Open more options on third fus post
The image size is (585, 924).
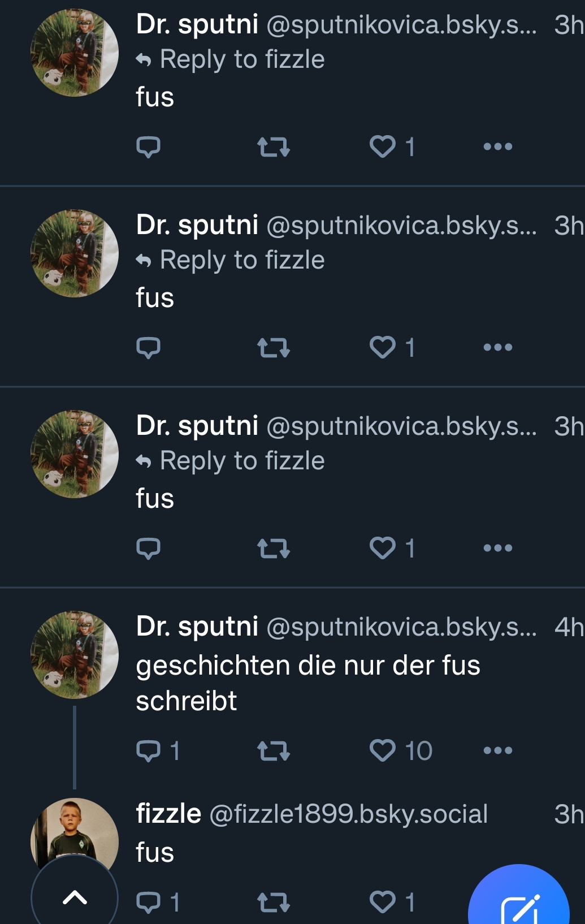497,548
